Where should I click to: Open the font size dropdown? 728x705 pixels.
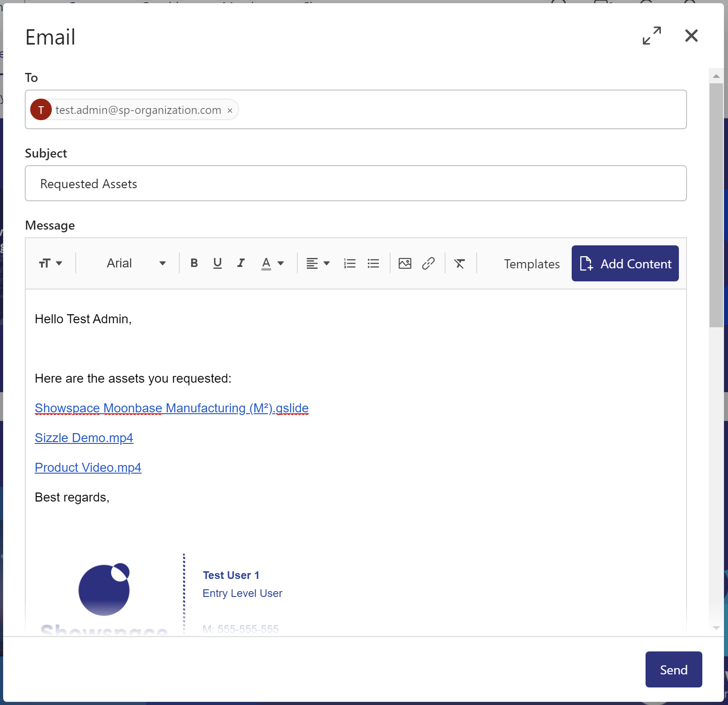(x=50, y=263)
